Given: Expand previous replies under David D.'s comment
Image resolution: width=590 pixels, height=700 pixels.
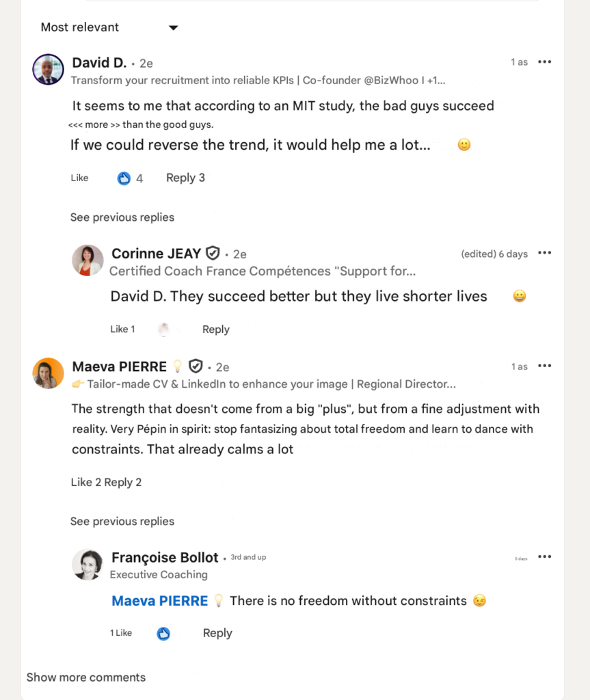Looking at the screenshot, I should [122, 217].
